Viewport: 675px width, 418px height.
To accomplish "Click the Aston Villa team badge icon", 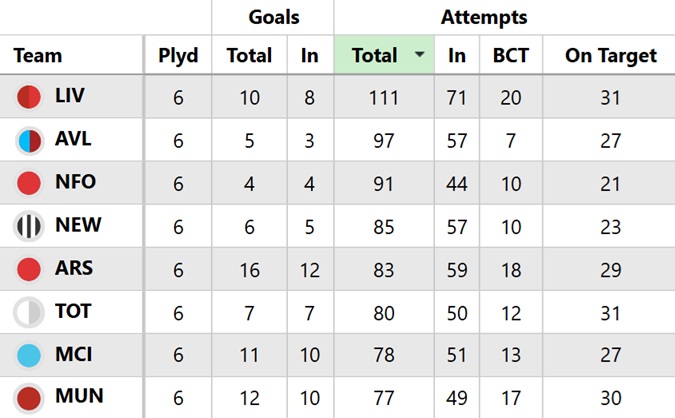I will point(29,140).
